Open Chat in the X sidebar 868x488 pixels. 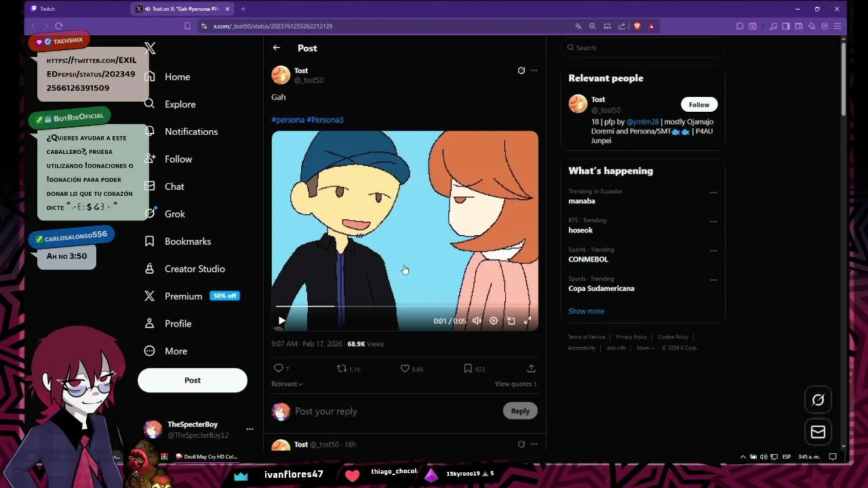164,186
